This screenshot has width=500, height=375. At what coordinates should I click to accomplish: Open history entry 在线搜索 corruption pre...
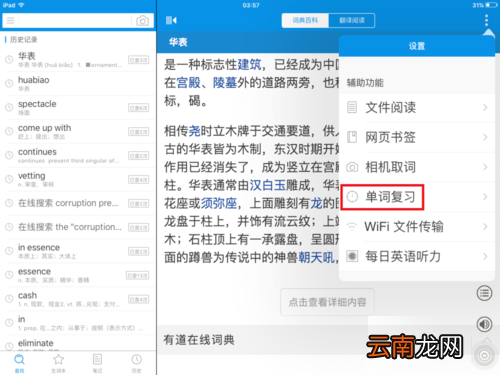[78, 203]
